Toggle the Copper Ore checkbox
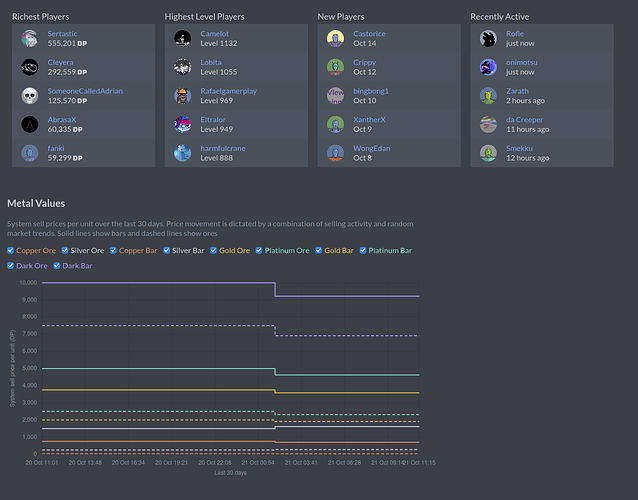The image size is (638, 500). point(11,250)
